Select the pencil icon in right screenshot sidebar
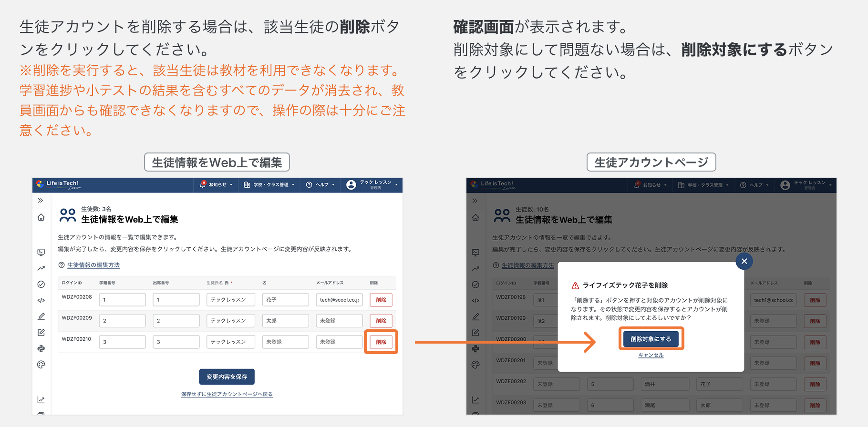This screenshot has width=868, height=427. coord(475,316)
